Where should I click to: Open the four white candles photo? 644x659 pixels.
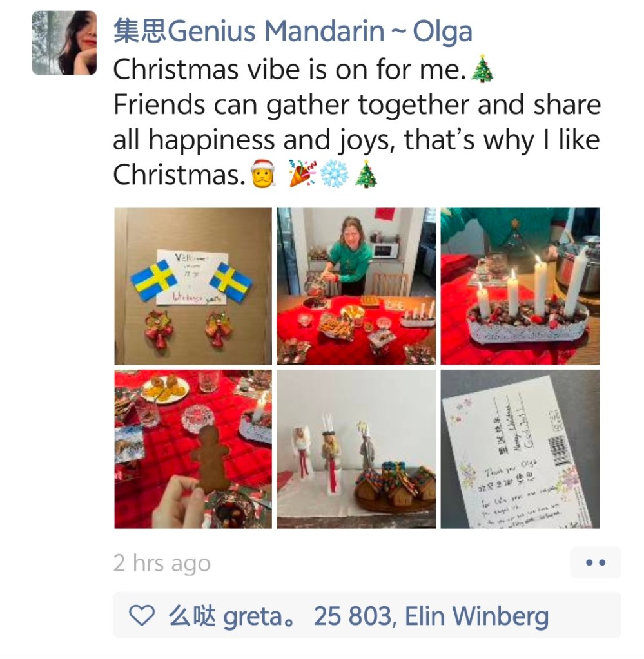[520, 286]
